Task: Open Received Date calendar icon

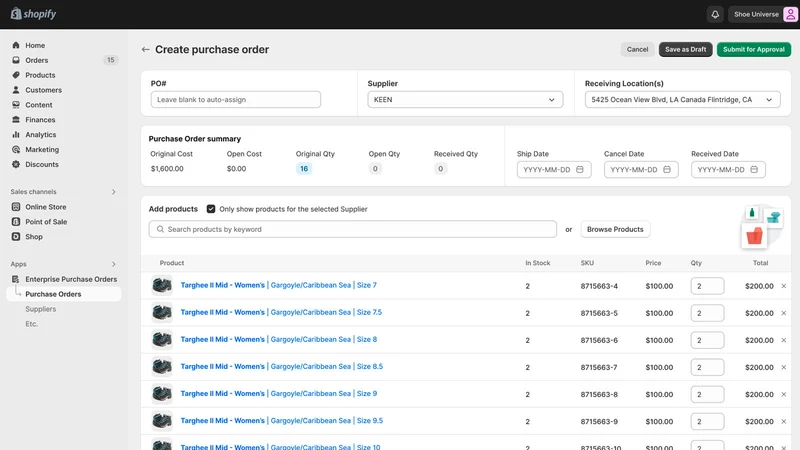Action: pos(754,169)
